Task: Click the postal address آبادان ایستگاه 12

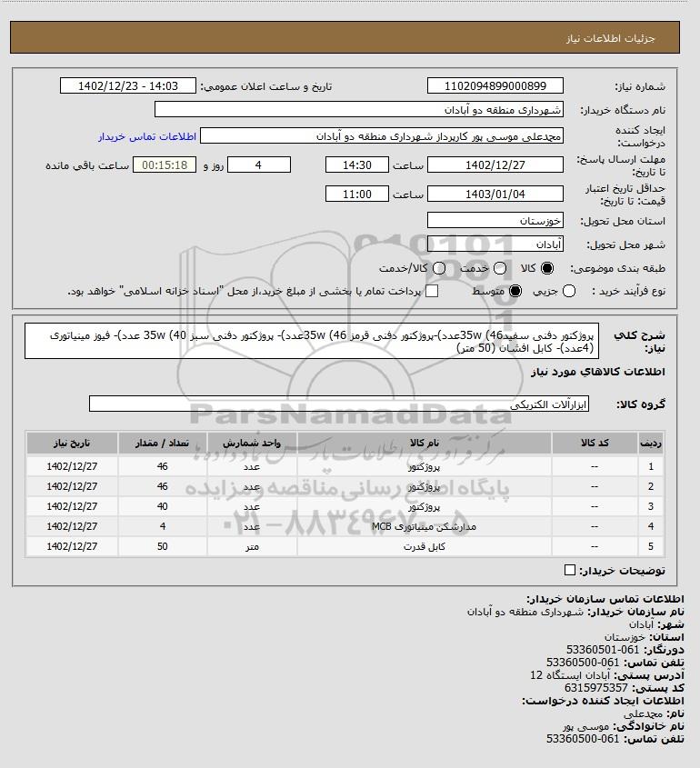Action: (570, 675)
